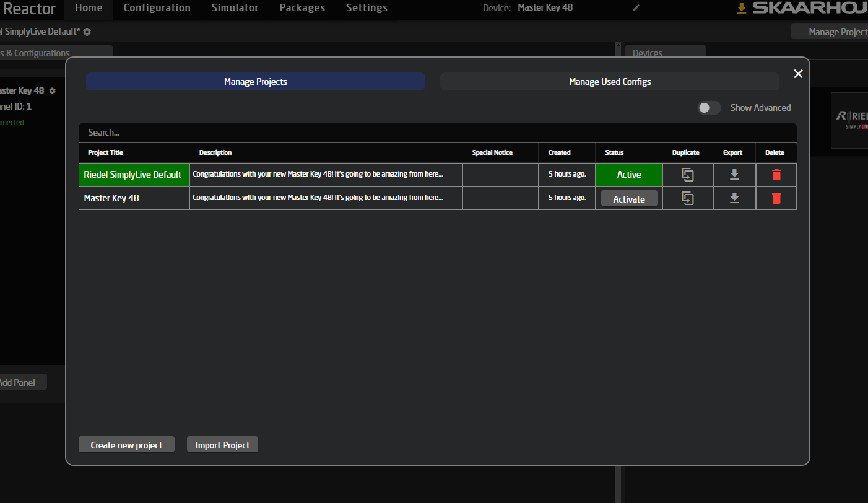Click the Devices tab in background panel

(665, 53)
